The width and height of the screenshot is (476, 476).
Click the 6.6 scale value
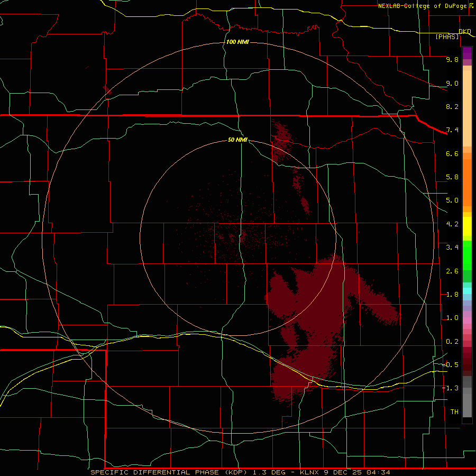click(x=452, y=153)
